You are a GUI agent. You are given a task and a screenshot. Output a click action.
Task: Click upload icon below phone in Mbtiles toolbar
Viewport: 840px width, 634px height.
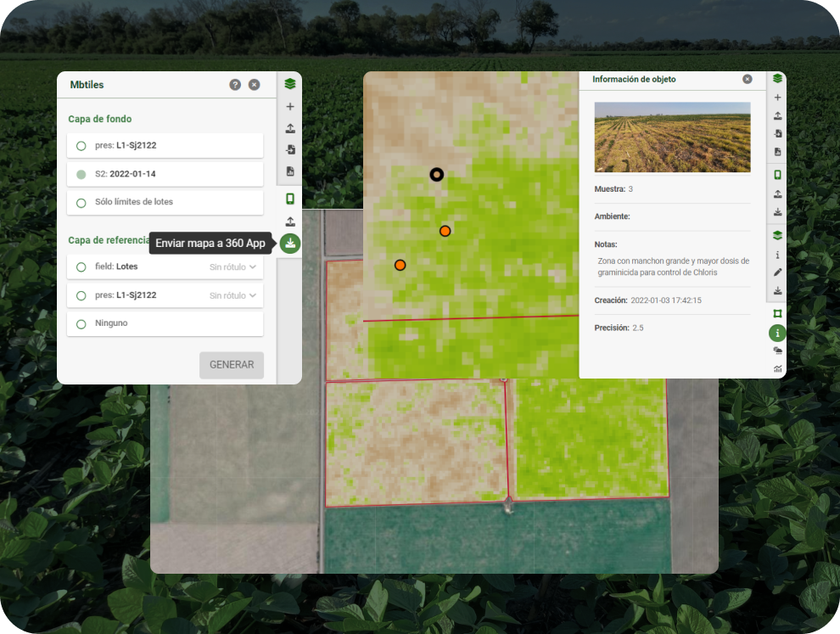tap(290, 222)
